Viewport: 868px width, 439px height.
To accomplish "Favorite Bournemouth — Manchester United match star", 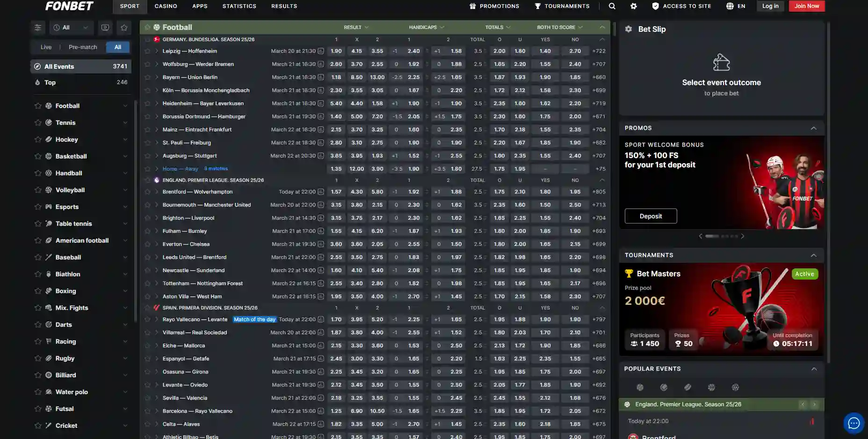I will coord(147,205).
